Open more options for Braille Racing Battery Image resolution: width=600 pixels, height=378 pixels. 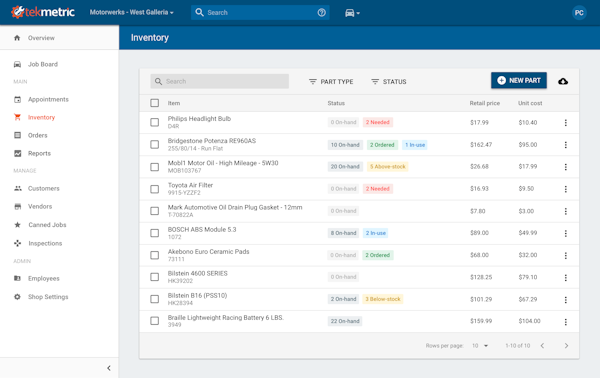tap(566, 322)
